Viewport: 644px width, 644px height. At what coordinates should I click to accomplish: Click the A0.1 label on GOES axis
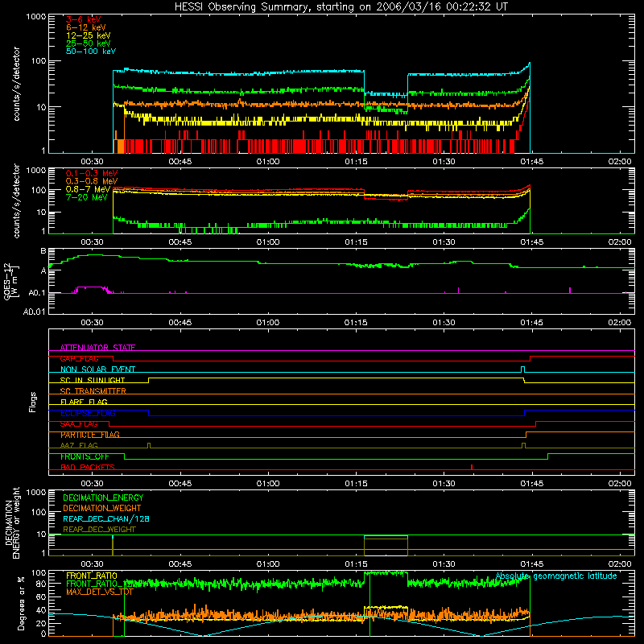coord(37,293)
